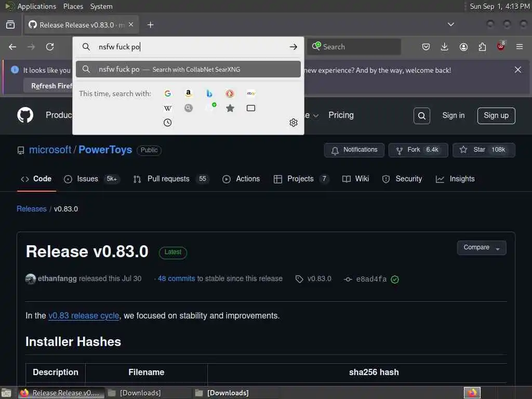
Task: Open the Extensions puzzle icon
Action: tap(482, 47)
